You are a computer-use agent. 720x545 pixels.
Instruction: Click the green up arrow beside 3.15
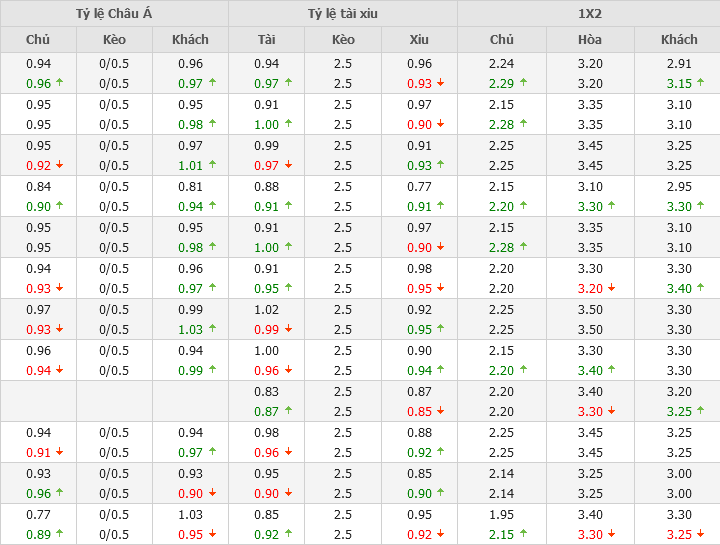point(700,83)
